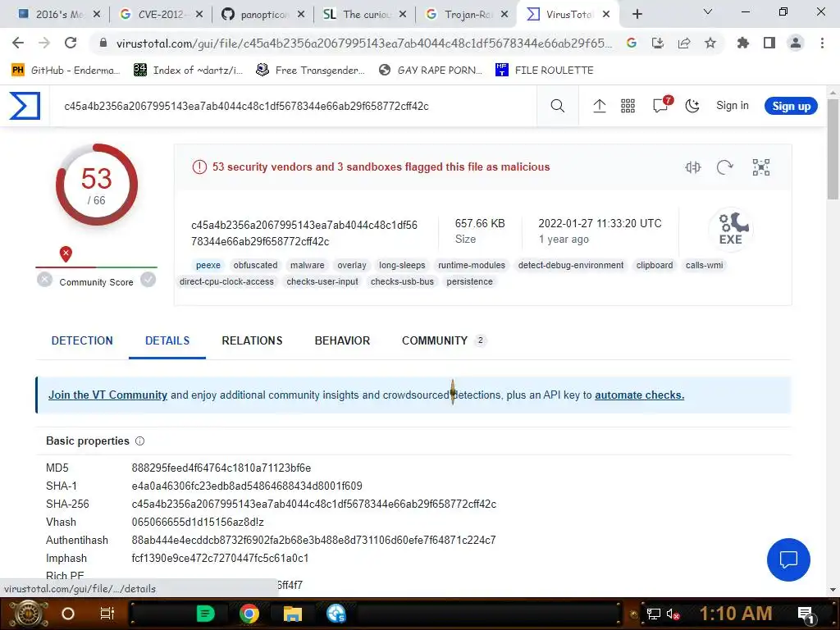Open File Explorer from the taskbar
Screen dimensions: 840x630
(x=293, y=614)
